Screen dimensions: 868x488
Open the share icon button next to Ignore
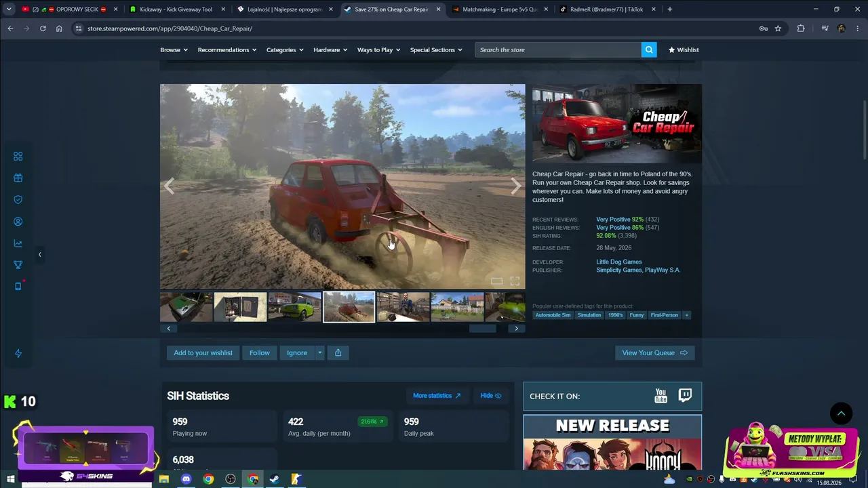coord(338,352)
